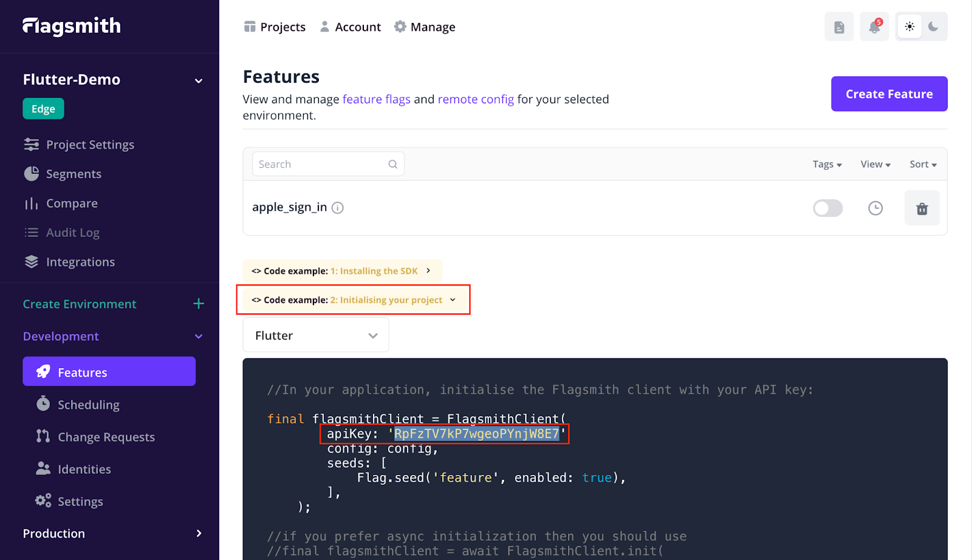Click the highlighted API key string
The image size is (972, 560).
tap(477, 434)
